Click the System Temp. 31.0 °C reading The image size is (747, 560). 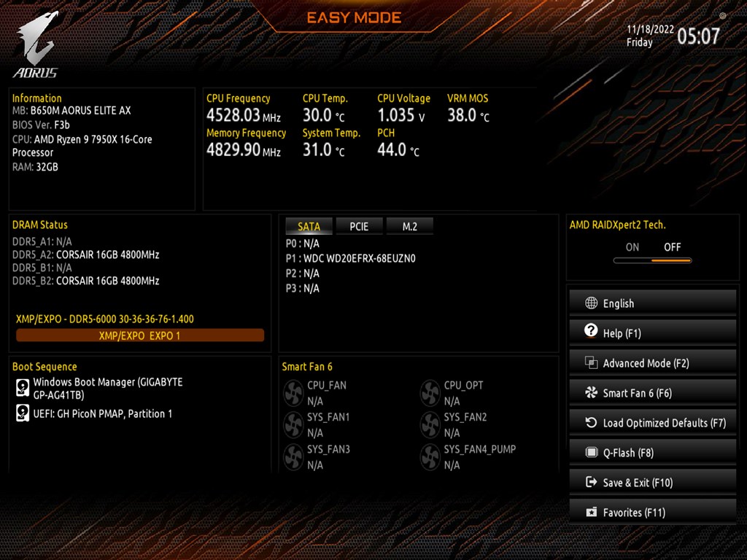coord(323,150)
